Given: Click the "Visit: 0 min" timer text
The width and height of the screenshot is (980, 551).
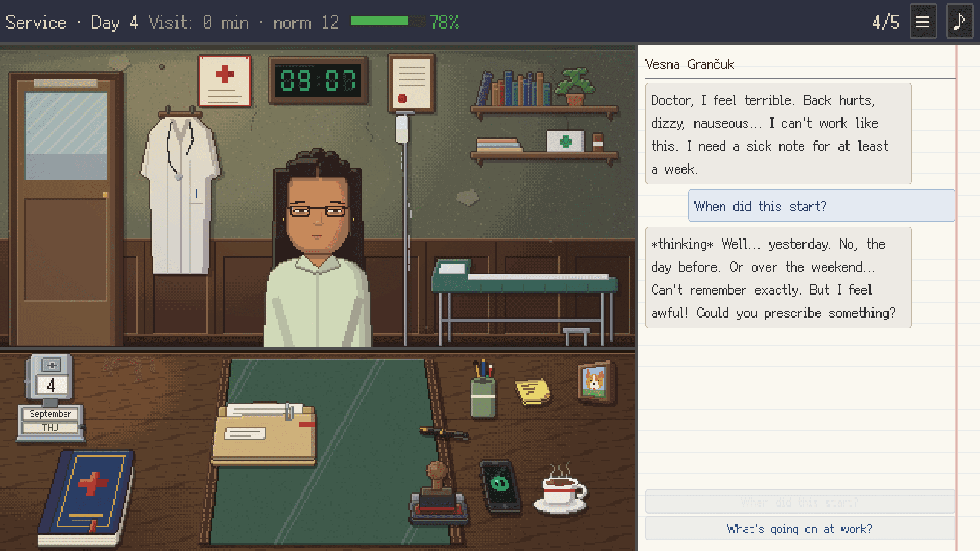Looking at the screenshot, I should point(199,22).
